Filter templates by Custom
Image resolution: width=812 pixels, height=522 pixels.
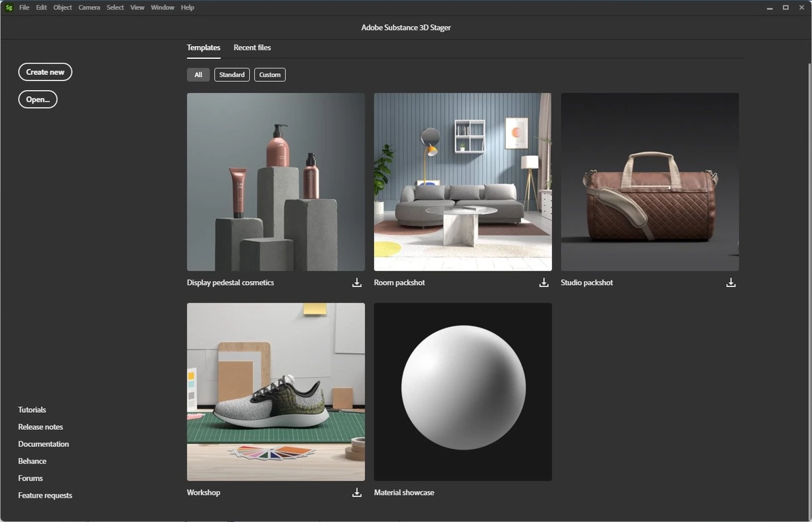pyautogui.click(x=270, y=75)
